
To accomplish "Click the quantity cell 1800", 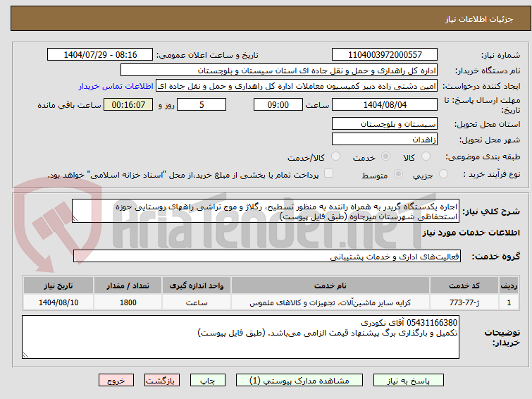I will coord(128,302).
